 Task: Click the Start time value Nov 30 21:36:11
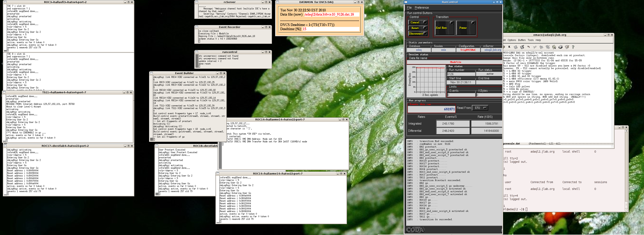(x=461, y=82)
